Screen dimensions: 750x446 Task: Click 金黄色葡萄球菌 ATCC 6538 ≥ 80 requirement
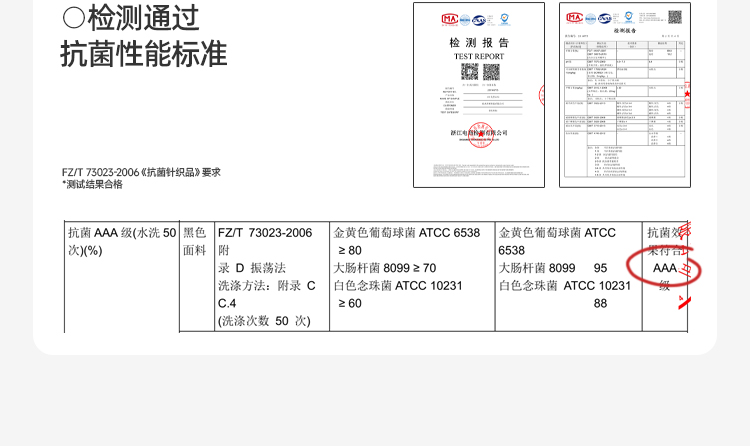tap(407, 241)
